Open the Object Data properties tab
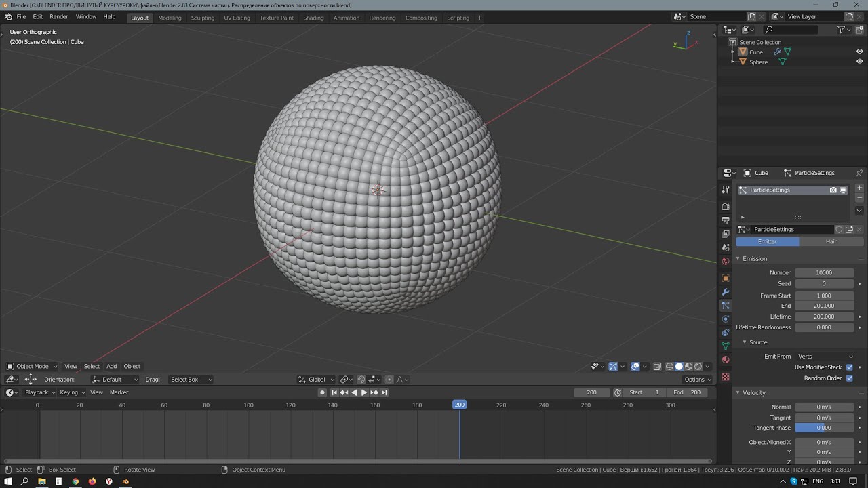Image resolution: width=868 pixels, height=488 pixels. 726,346
